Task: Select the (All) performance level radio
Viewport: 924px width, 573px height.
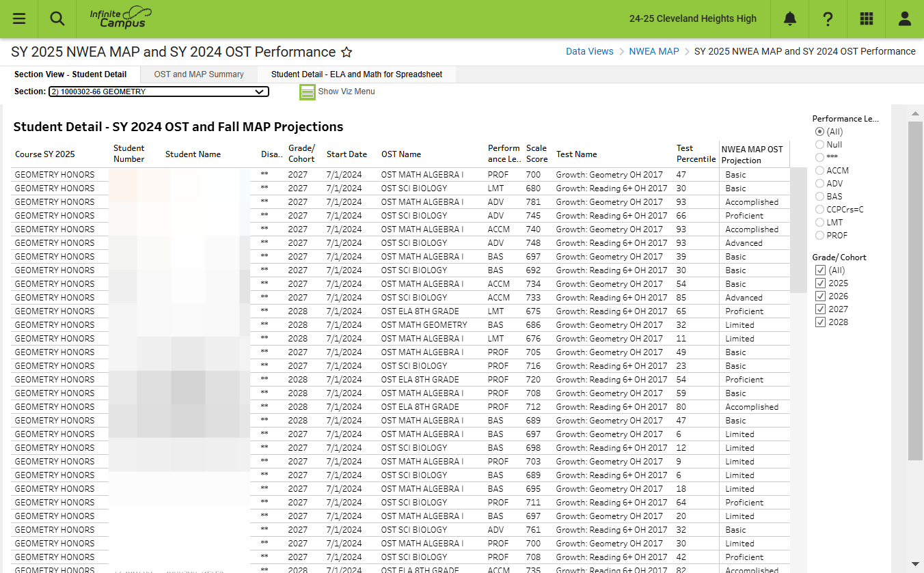Action: 819,132
